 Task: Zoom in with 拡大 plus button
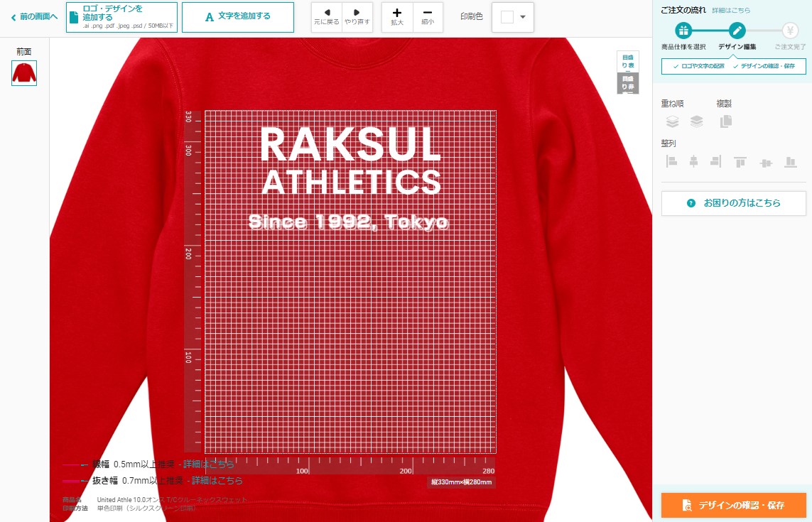click(x=397, y=17)
